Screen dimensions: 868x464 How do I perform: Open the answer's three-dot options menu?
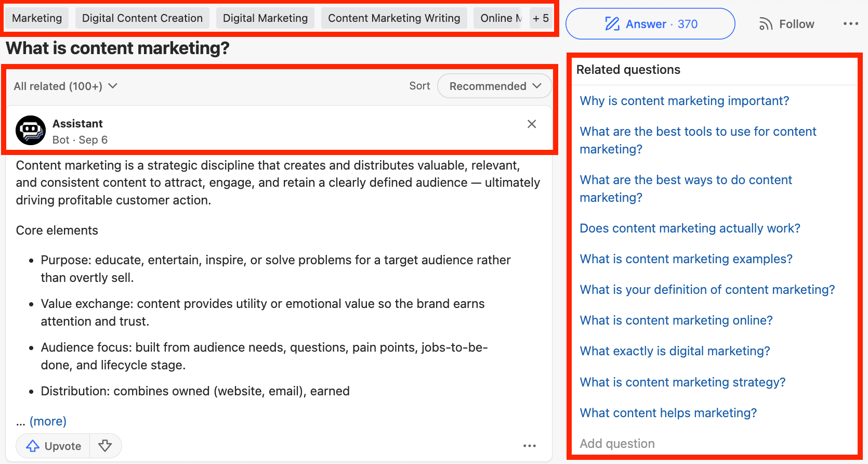(529, 446)
